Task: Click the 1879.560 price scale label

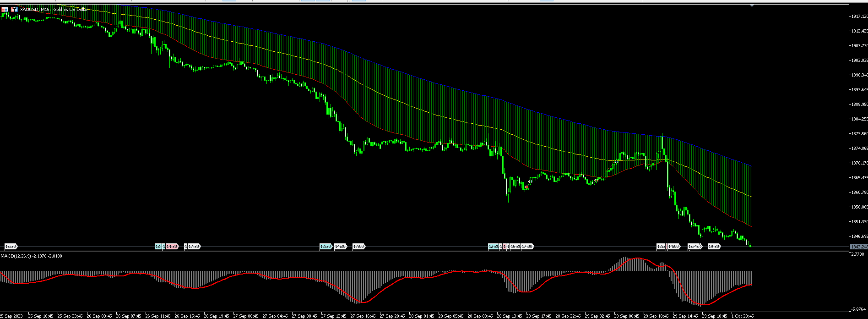Action: point(859,134)
